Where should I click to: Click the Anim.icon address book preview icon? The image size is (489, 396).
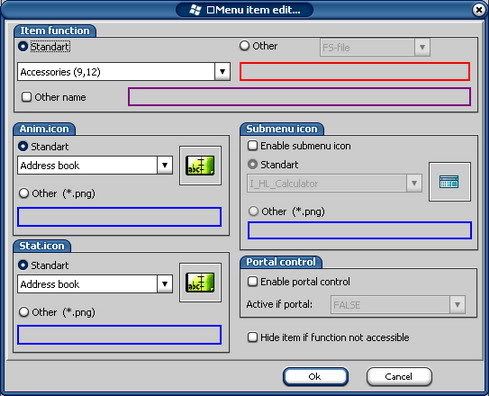(x=200, y=165)
